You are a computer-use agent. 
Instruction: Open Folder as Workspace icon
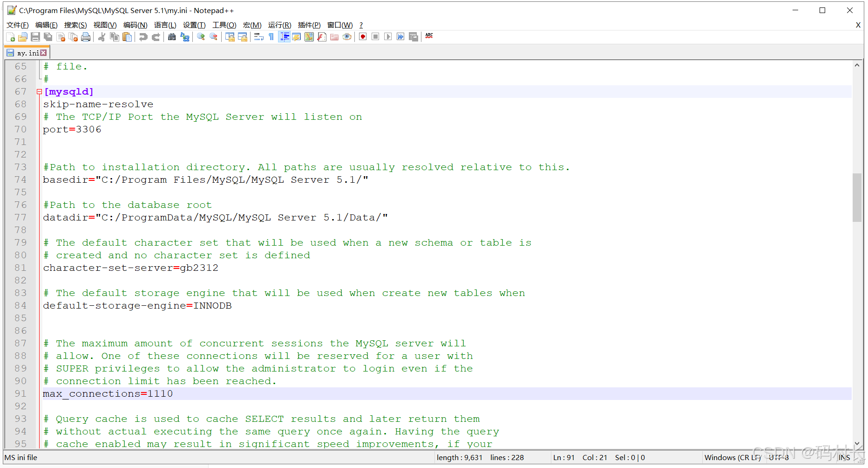(x=334, y=37)
